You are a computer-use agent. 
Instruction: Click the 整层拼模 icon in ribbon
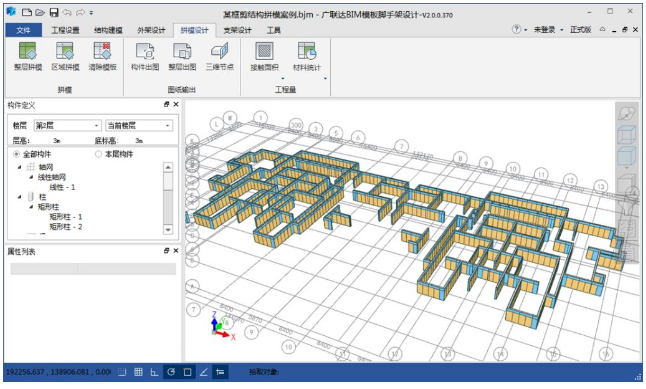(x=28, y=51)
